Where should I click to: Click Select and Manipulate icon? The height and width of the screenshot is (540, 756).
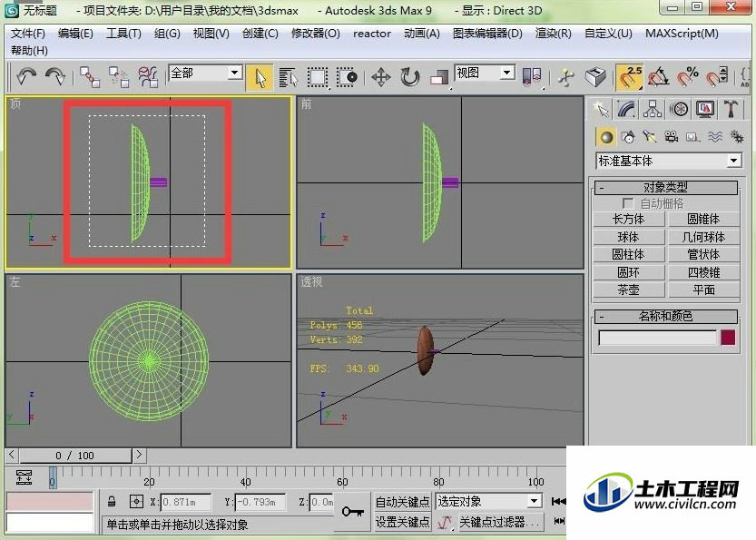click(x=566, y=77)
